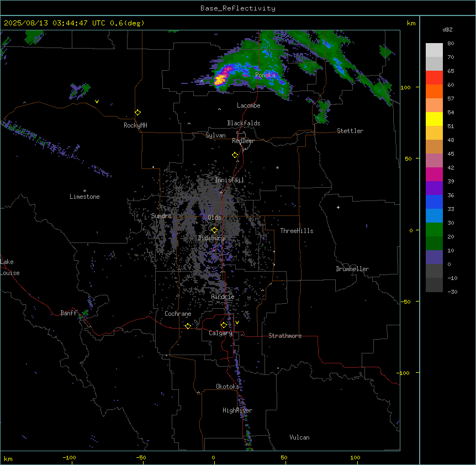
Task: Click the yellow V marker northeast of Calgary
Action: coord(237,323)
